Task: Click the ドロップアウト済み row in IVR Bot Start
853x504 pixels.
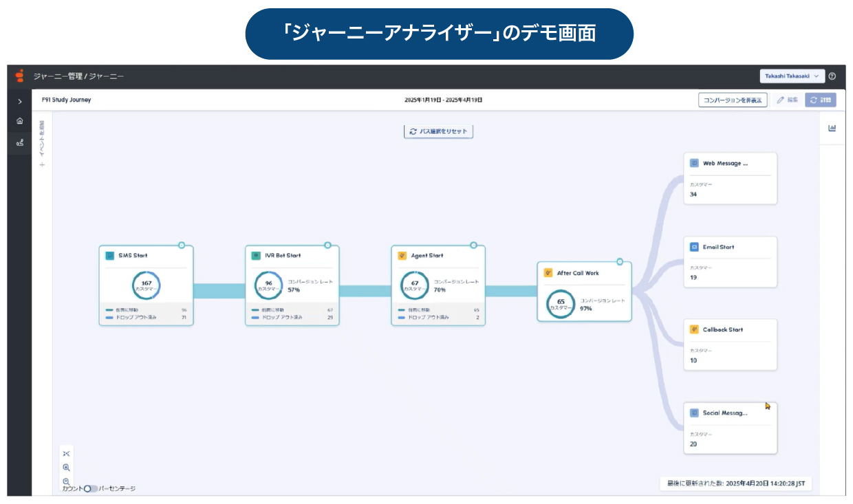Action: [x=292, y=318]
